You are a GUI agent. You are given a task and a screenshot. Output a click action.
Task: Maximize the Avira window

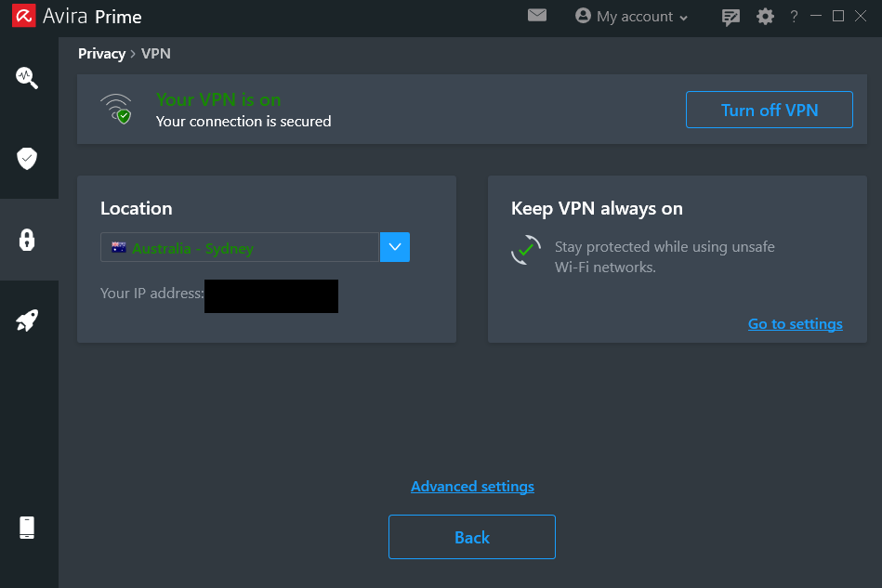pos(838,16)
